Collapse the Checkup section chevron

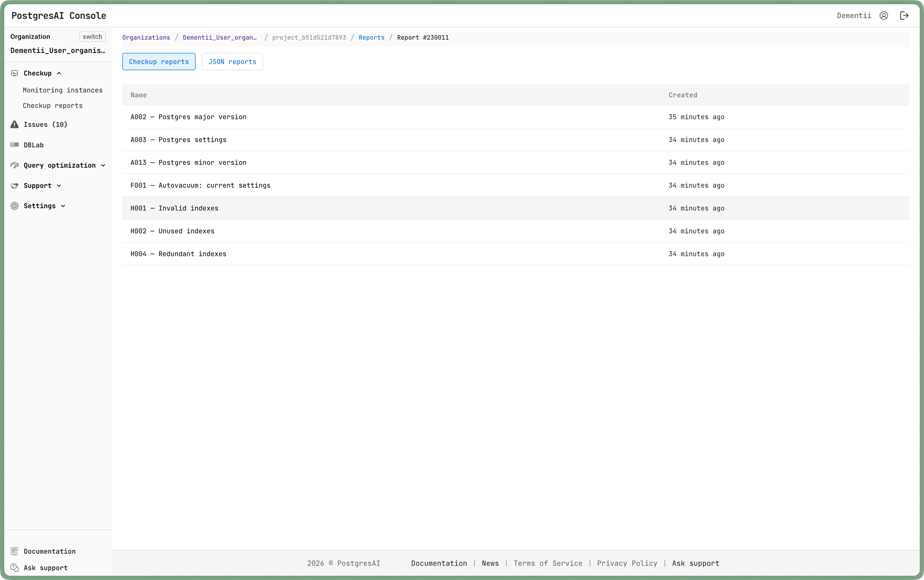click(58, 73)
